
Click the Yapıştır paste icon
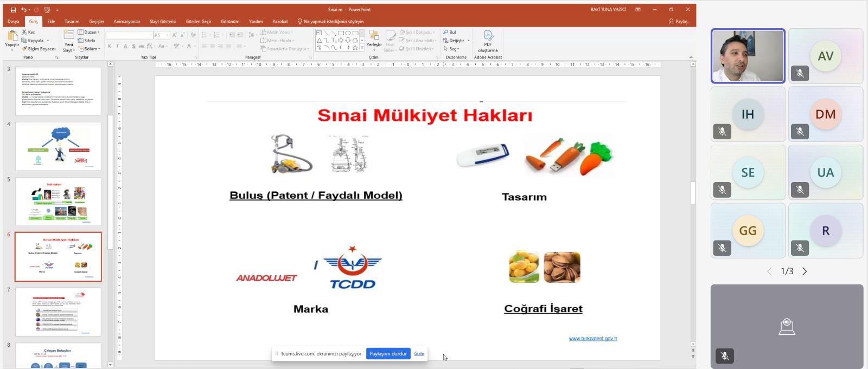[x=11, y=37]
